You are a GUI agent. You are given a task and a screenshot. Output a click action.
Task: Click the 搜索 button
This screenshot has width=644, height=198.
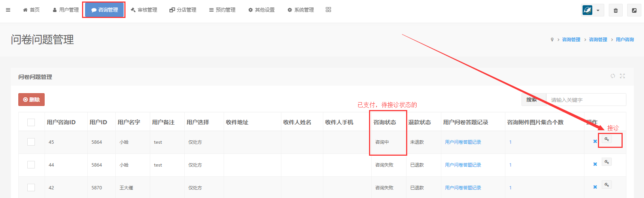(533, 100)
